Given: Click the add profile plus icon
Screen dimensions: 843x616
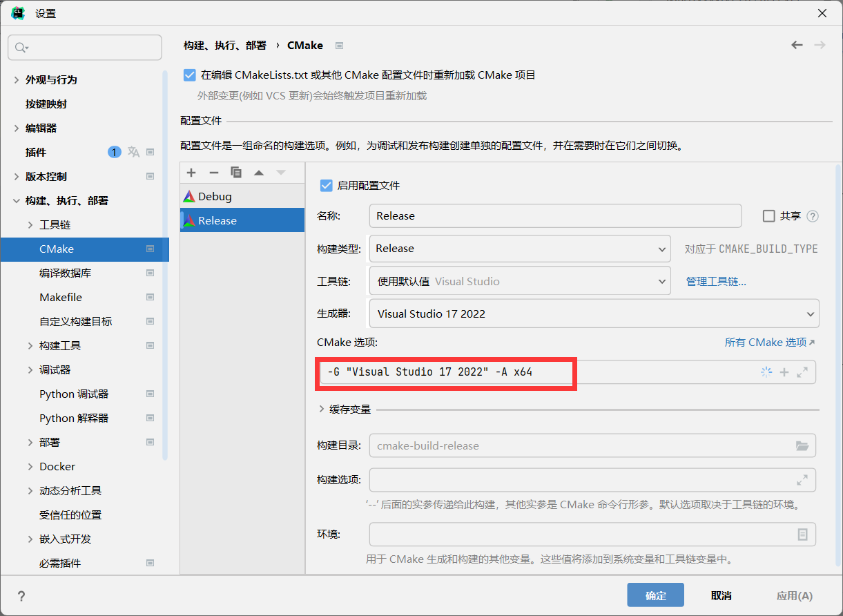Looking at the screenshot, I should 192,173.
